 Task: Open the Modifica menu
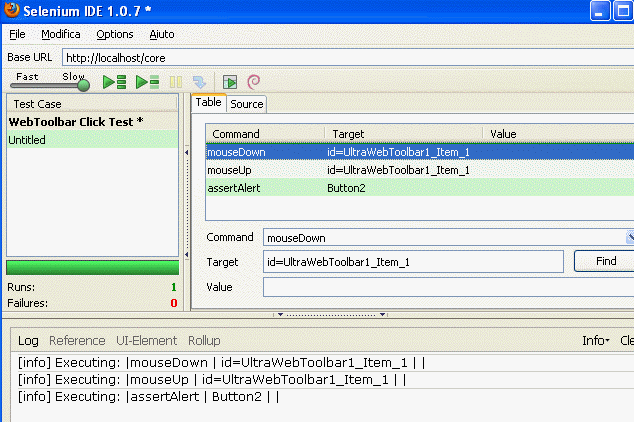point(61,34)
